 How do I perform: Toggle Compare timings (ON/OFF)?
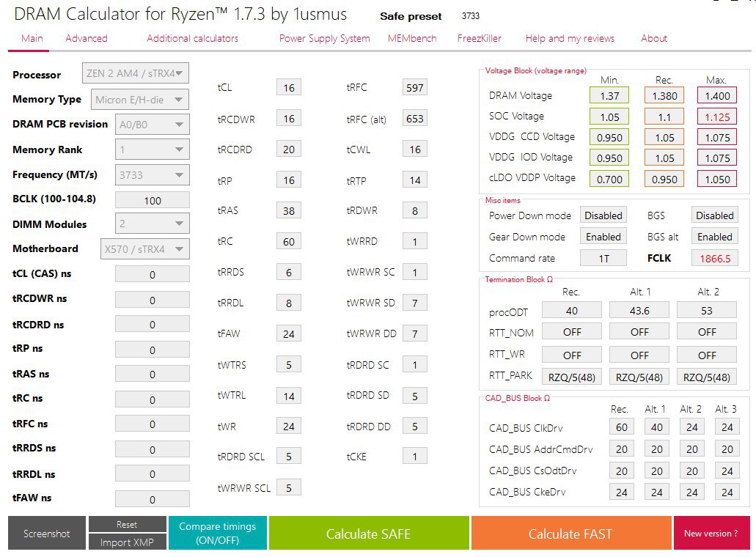218,533
